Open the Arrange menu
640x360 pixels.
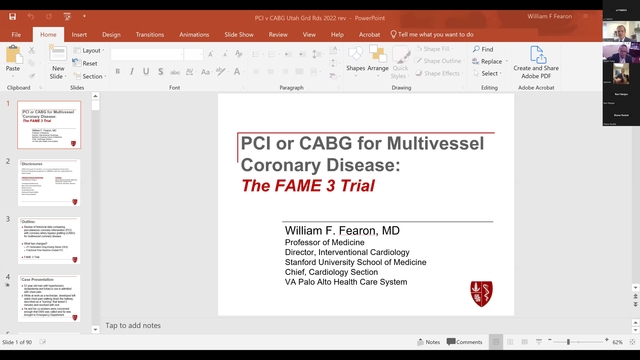pyautogui.click(x=378, y=61)
